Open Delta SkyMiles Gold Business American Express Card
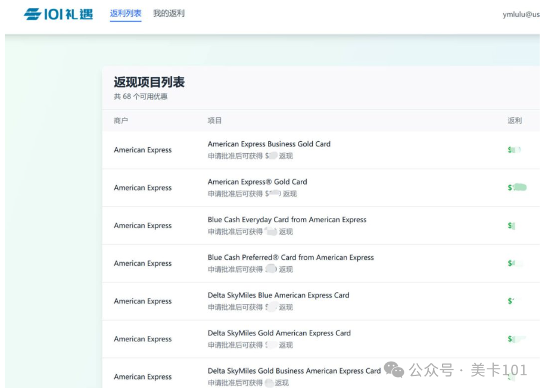This screenshot has width=545, height=392. coord(294,371)
